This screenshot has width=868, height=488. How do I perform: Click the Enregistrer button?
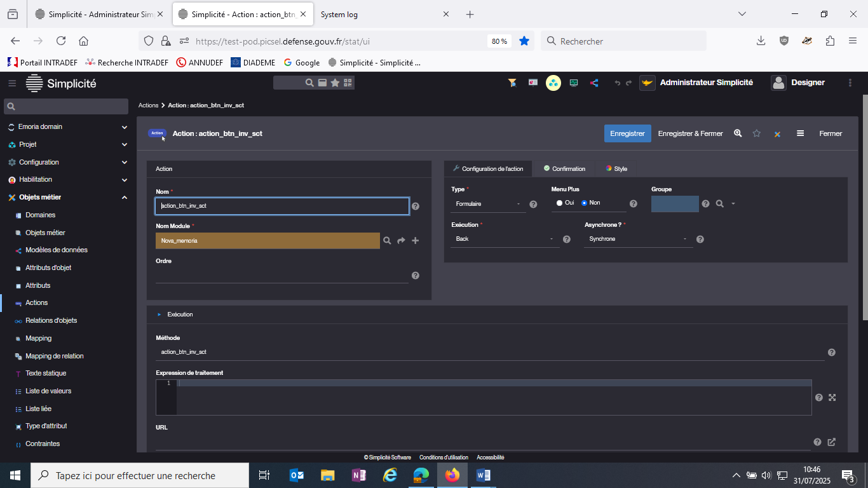point(627,133)
